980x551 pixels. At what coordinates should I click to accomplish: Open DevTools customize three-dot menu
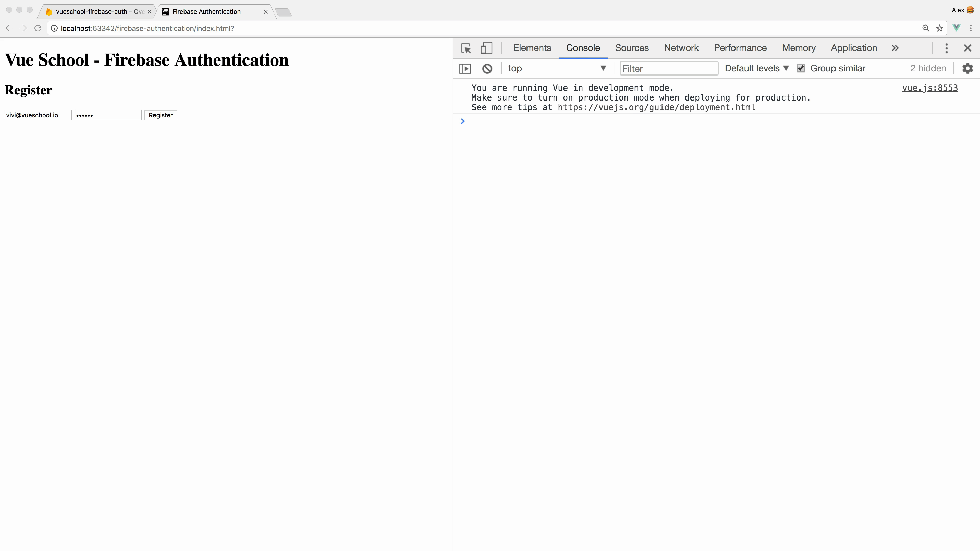[x=947, y=48]
